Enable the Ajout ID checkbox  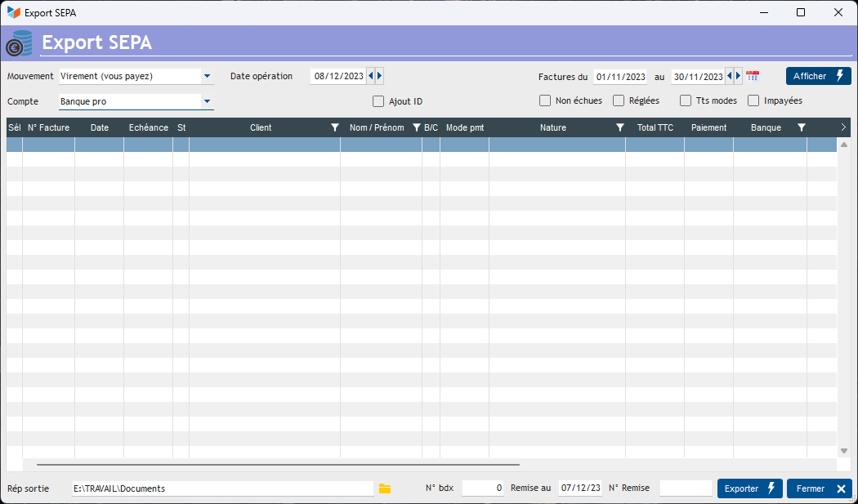(x=378, y=101)
